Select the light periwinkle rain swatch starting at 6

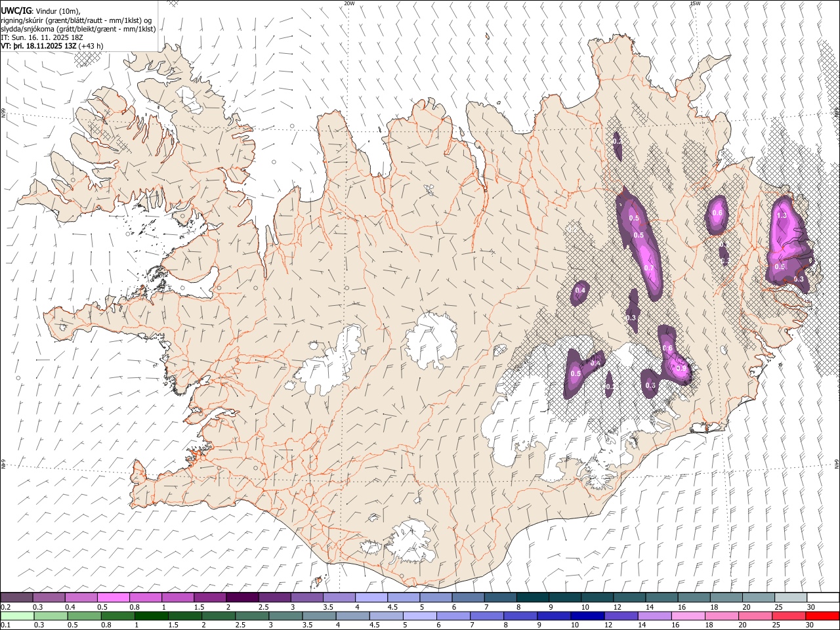453,616
